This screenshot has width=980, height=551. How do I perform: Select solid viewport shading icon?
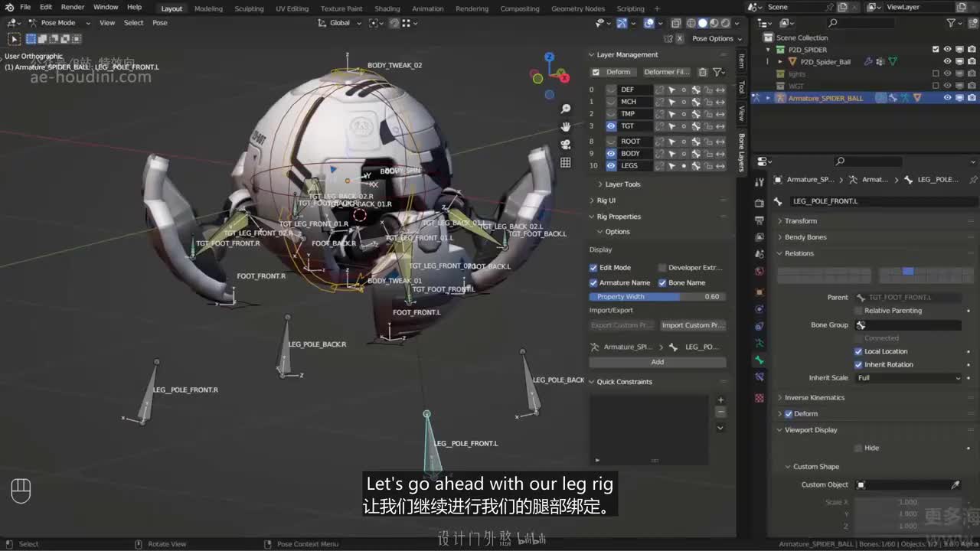703,23
